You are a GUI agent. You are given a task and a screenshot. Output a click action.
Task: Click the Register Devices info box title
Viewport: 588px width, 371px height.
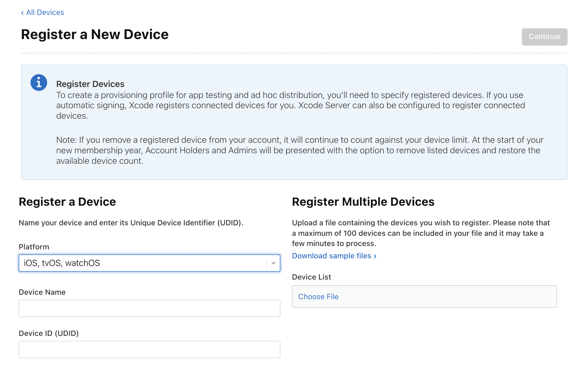[x=90, y=84]
